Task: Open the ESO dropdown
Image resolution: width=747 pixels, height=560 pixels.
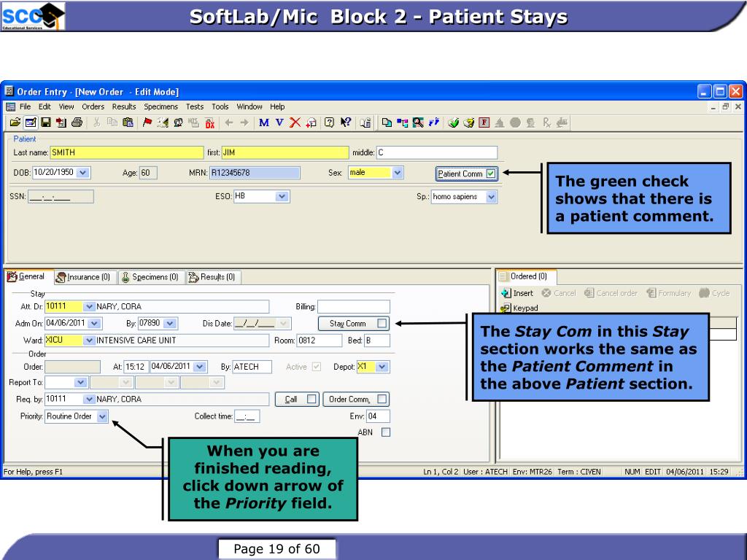Action: pyautogui.click(x=282, y=196)
